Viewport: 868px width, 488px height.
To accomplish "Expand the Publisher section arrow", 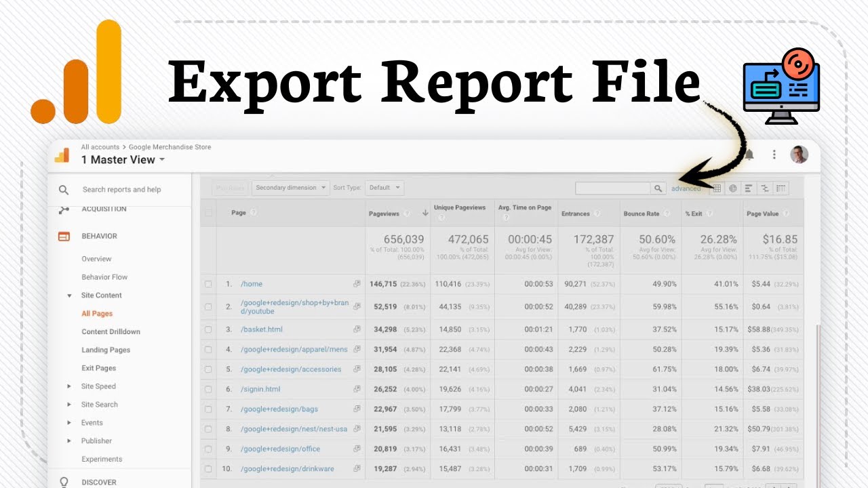I will tap(69, 441).
